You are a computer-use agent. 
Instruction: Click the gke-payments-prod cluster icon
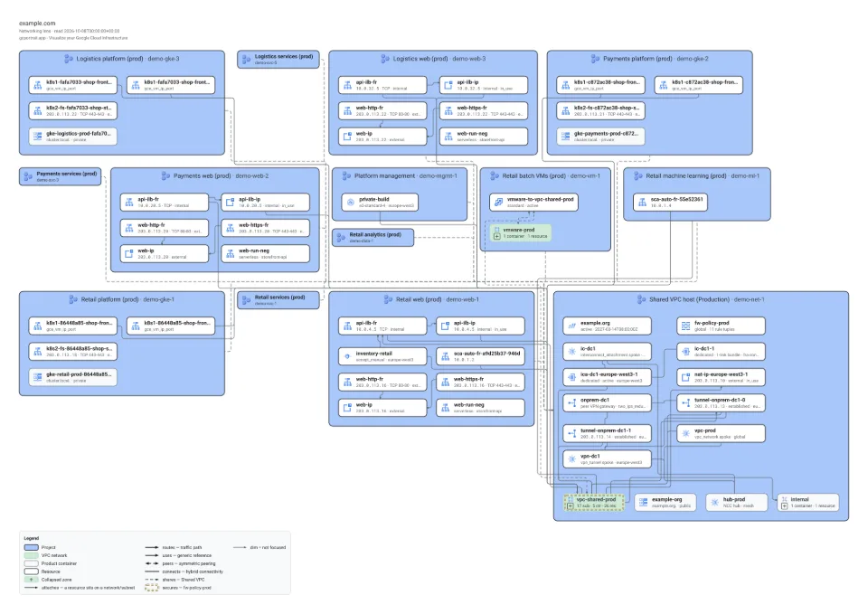pyautogui.click(x=565, y=137)
